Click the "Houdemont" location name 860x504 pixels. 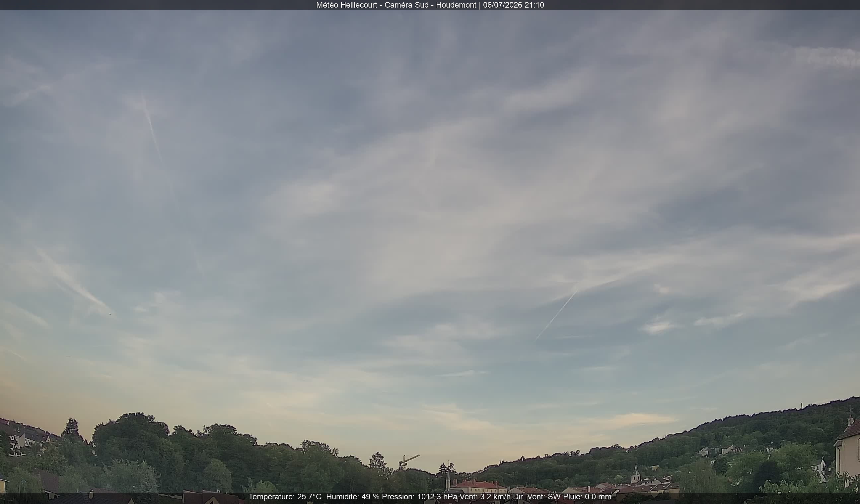click(x=456, y=5)
